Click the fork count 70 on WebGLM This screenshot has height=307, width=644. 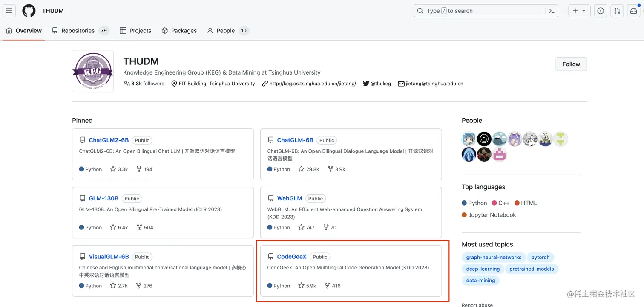[x=330, y=228]
